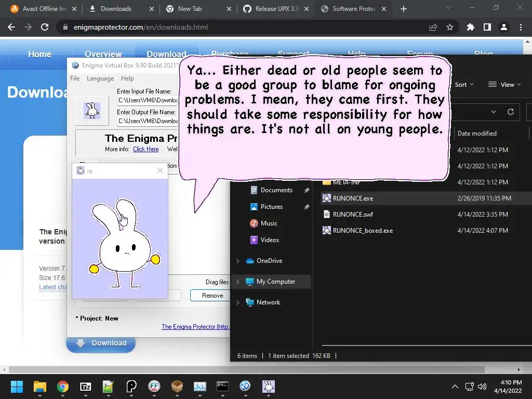532x399 pixels.
Task: Click the Input File Name field
Action: [x=148, y=100]
